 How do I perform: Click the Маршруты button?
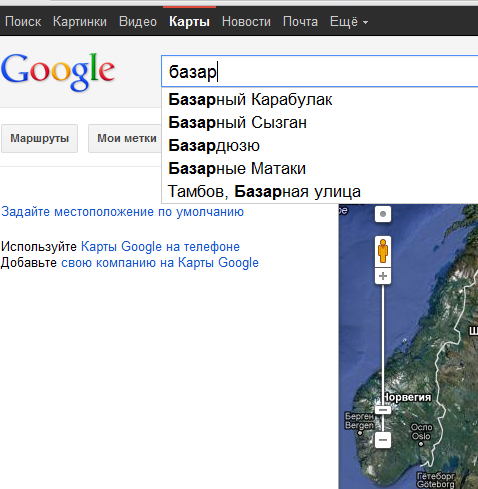(40, 138)
